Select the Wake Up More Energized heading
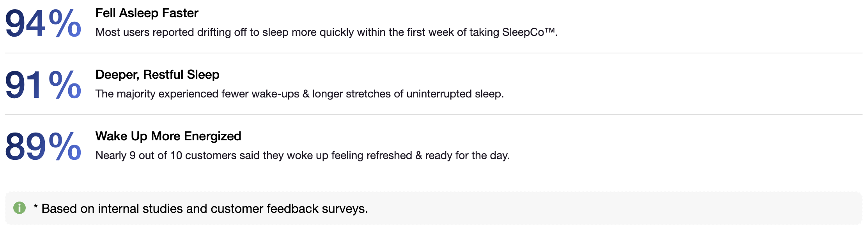 tap(168, 136)
